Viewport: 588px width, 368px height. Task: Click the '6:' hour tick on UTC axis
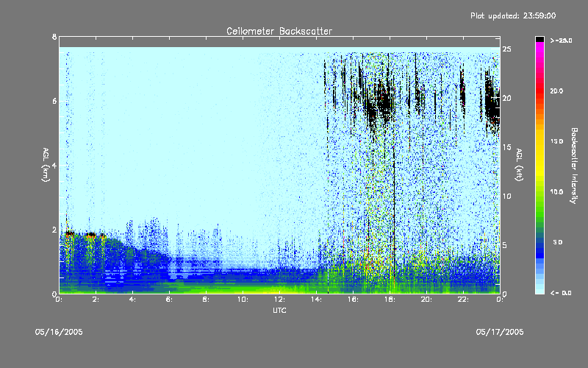[170, 300]
